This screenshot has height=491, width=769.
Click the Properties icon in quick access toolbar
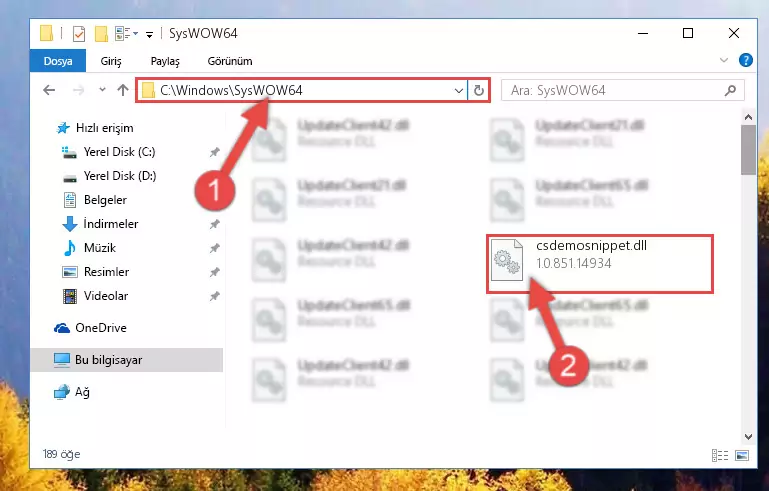coord(78,34)
